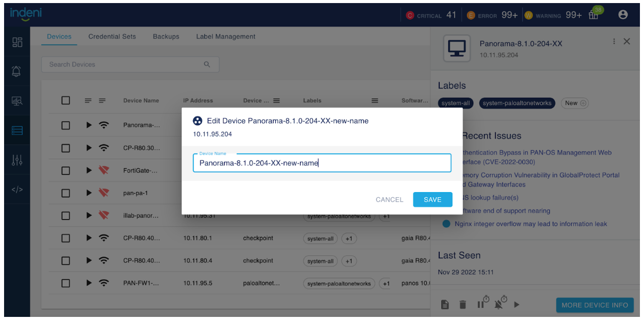Expand the Panorama device row arrow
The height and width of the screenshot is (322, 644).
point(89,125)
